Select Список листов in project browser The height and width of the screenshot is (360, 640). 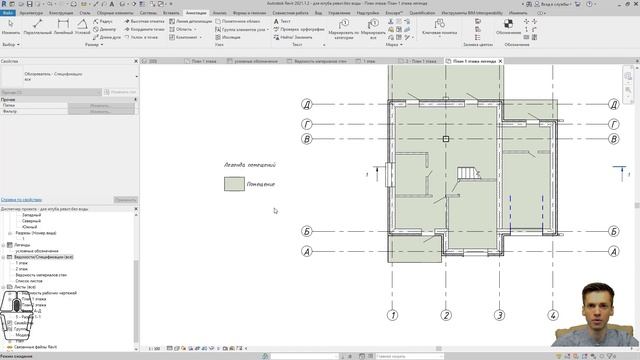coord(29,281)
